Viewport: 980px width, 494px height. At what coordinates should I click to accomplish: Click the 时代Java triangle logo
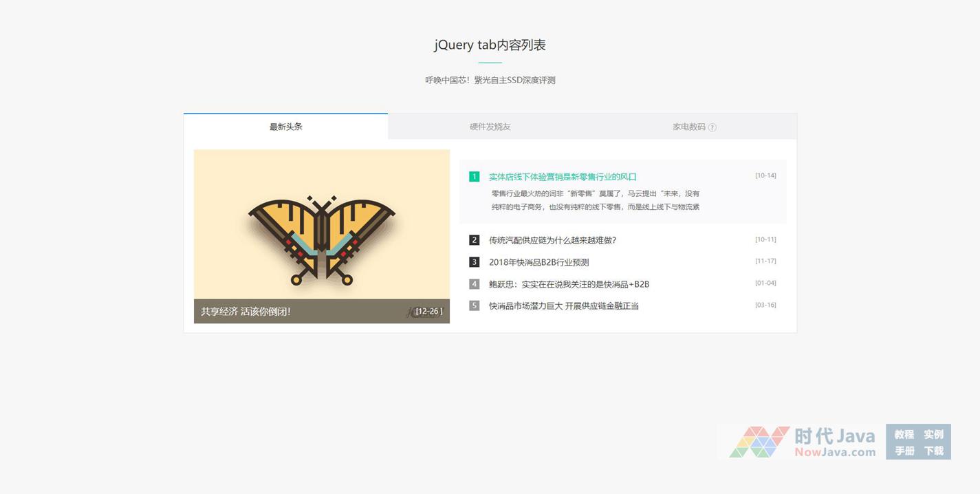(x=759, y=442)
